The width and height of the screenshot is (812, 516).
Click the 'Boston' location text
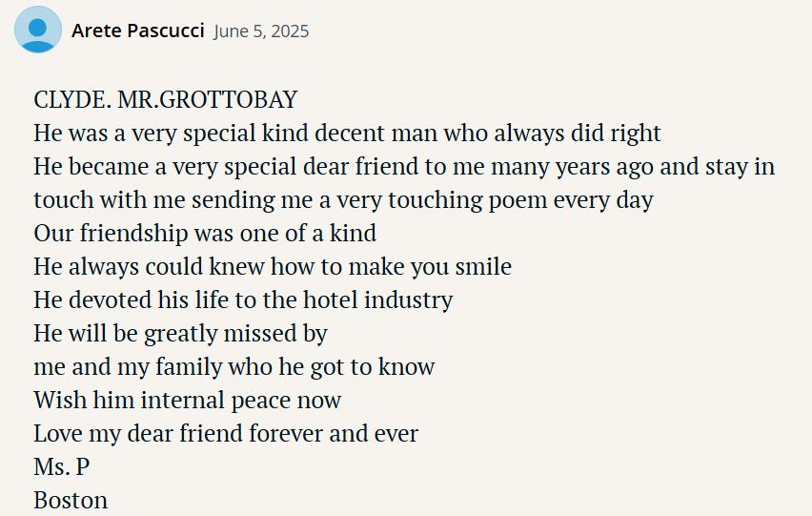[x=71, y=501]
